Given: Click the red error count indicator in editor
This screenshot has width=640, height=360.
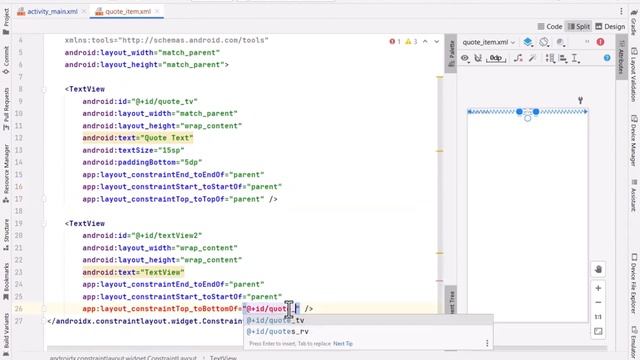Looking at the screenshot, I should point(395,41).
